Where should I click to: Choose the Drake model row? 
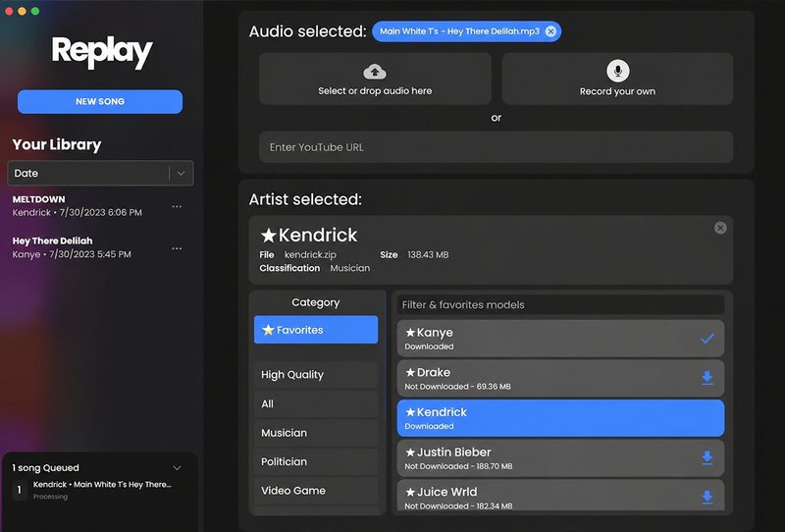click(x=560, y=378)
